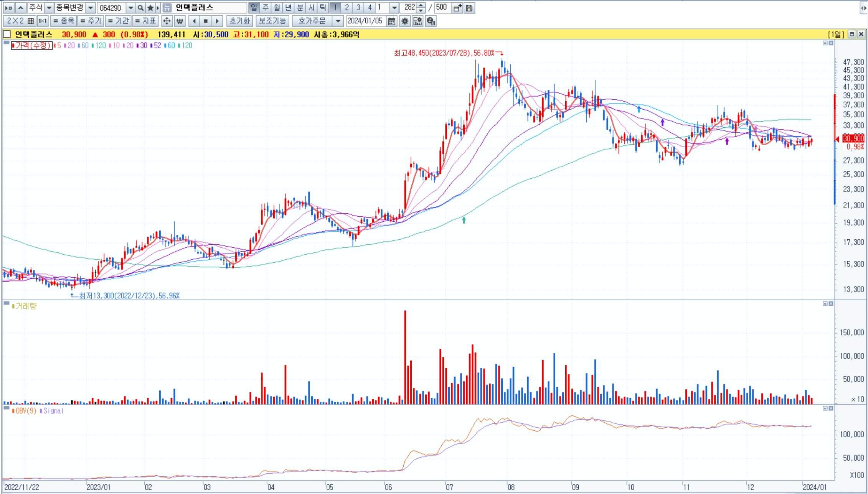This screenshot has height=494, width=868.
Task: Click the crosshair move icon
Action: (x=167, y=21)
